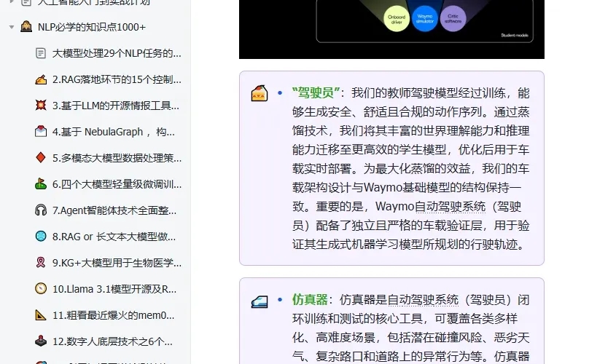Open 6.四个大模型轻量级微调训... document
The width and height of the screenshot is (589, 364).
(x=117, y=184)
